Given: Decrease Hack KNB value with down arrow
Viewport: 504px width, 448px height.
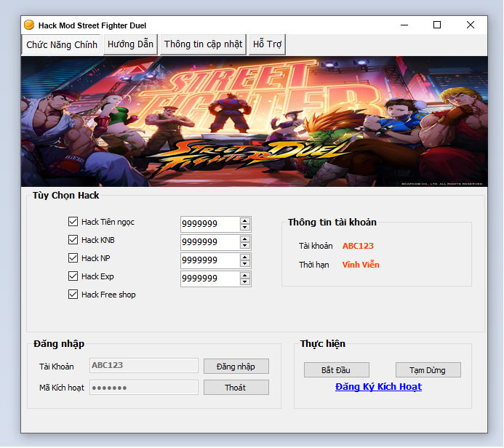Looking at the screenshot, I should 245,246.
